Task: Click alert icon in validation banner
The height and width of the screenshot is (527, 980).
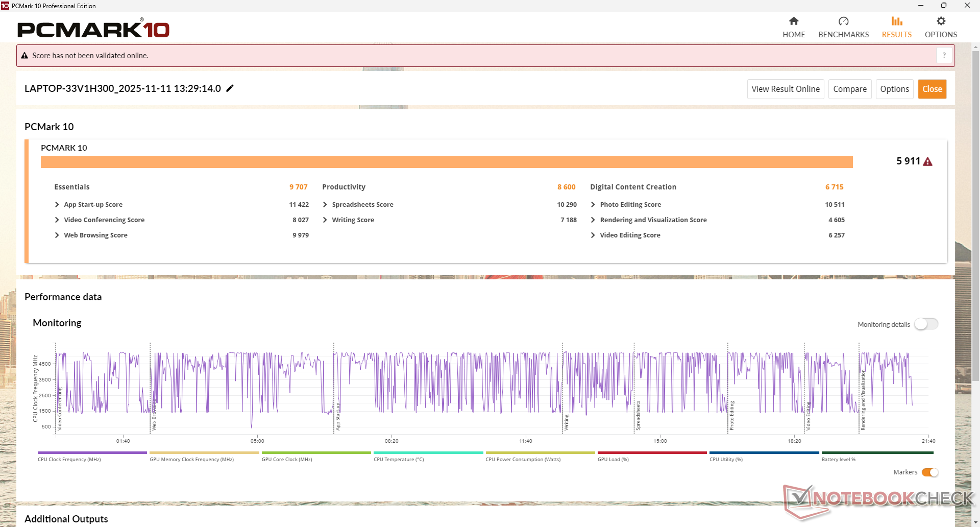Action: (24, 56)
